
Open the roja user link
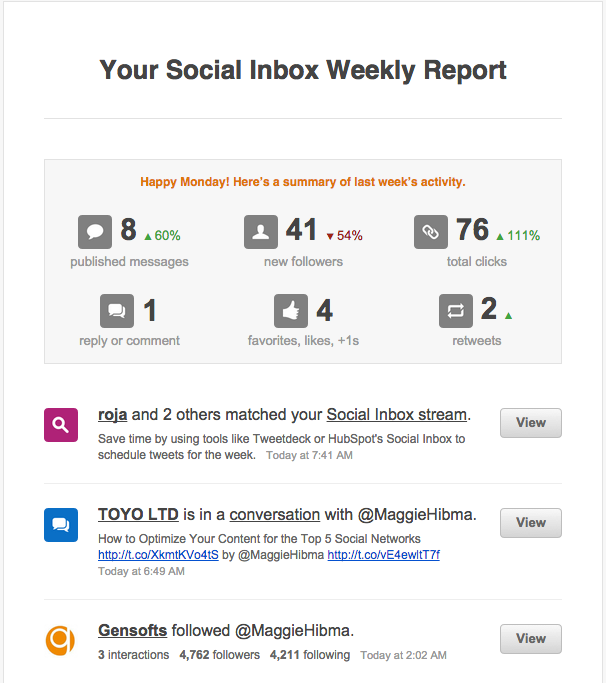[113, 414]
